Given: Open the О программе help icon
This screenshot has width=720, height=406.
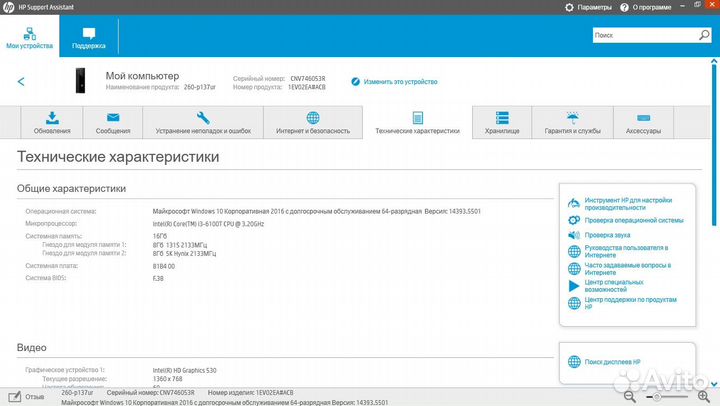Looking at the screenshot, I should point(624,7).
